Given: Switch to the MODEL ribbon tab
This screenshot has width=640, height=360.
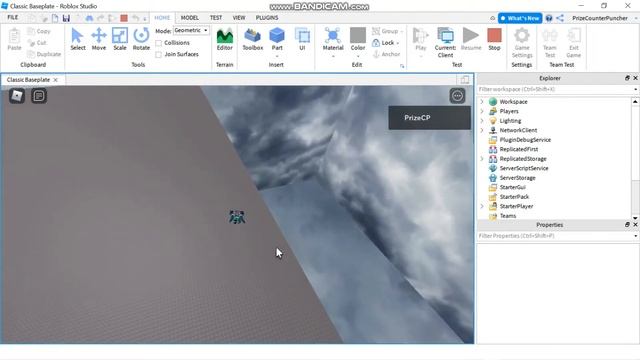Looking at the screenshot, I should pos(190,18).
